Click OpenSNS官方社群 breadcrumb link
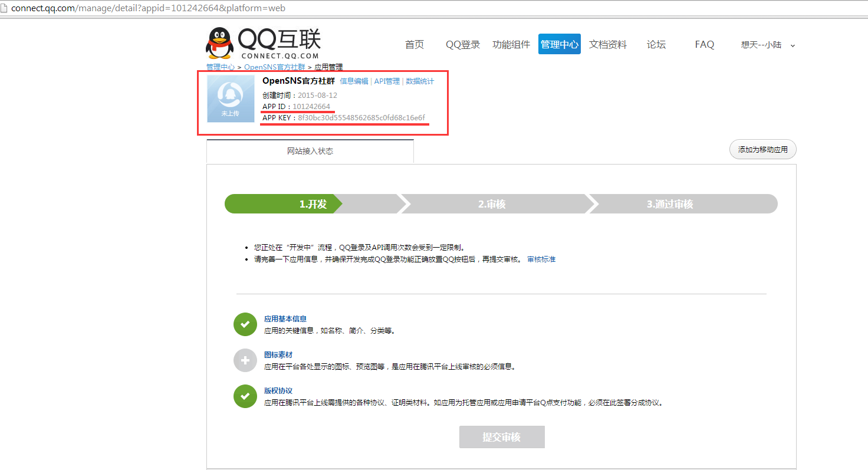868x470 pixels. point(275,67)
